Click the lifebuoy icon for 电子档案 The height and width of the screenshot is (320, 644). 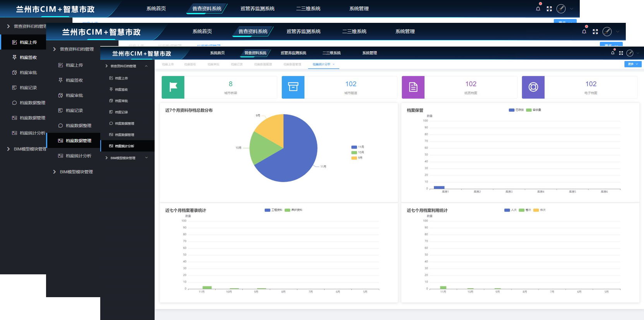pyautogui.click(x=533, y=87)
